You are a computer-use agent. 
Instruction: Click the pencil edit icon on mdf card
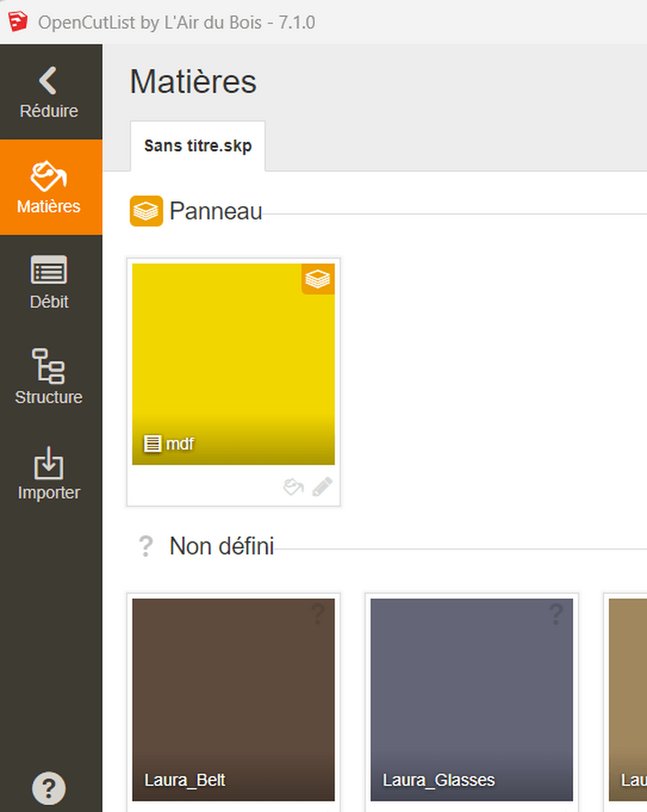coord(322,487)
